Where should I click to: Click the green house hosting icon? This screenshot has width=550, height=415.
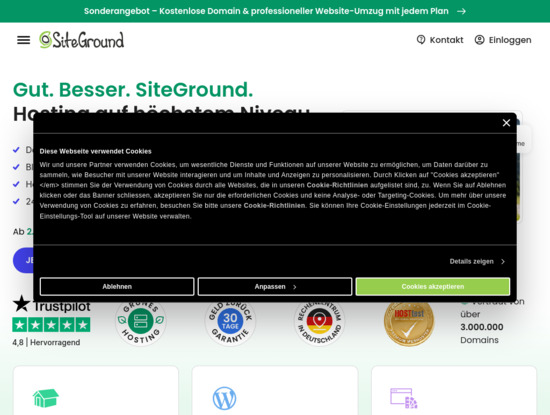coord(46,398)
